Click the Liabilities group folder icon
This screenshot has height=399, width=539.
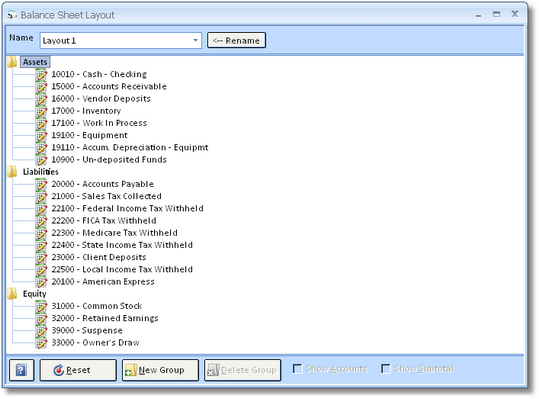[12, 172]
